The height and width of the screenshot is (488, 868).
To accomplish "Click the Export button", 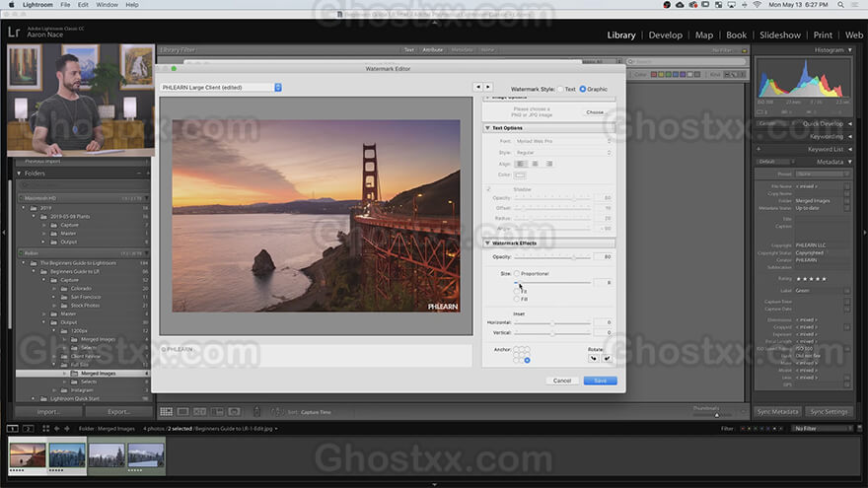I will [119, 412].
